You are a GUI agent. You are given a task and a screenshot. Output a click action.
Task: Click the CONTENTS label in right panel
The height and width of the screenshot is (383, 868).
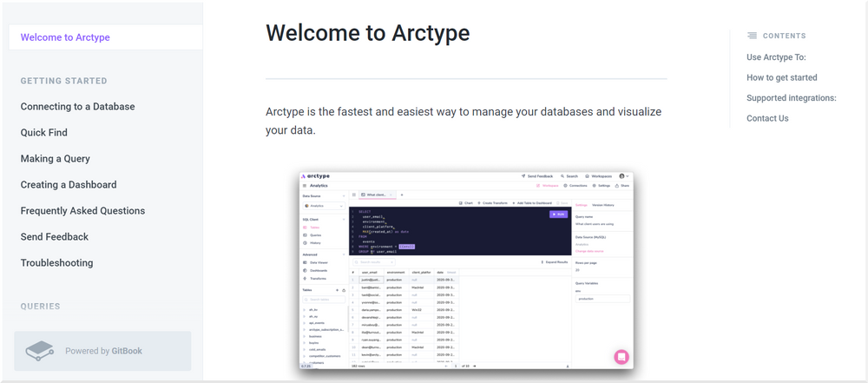(x=784, y=36)
